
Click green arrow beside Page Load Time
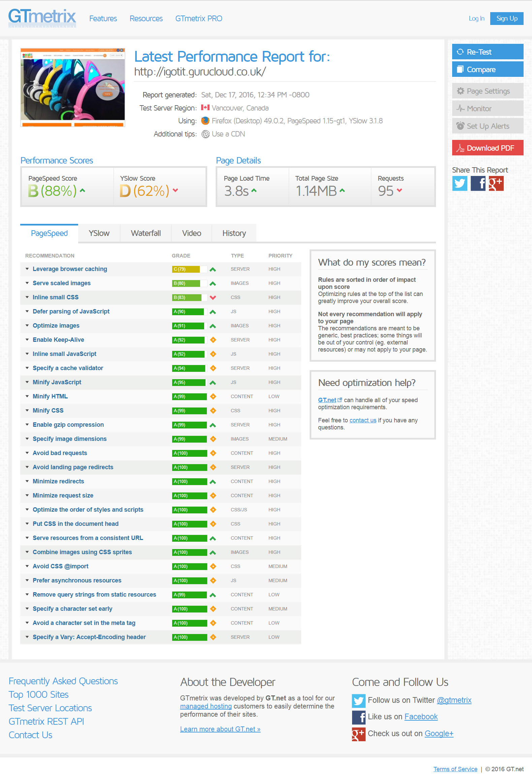coord(254,190)
